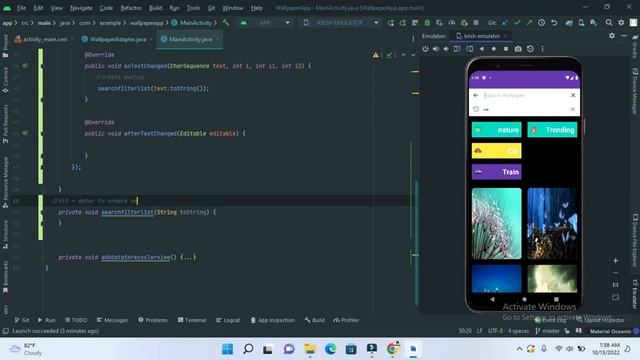
Task: Open the App Inspection tool window
Action: click(x=272, y=320)
